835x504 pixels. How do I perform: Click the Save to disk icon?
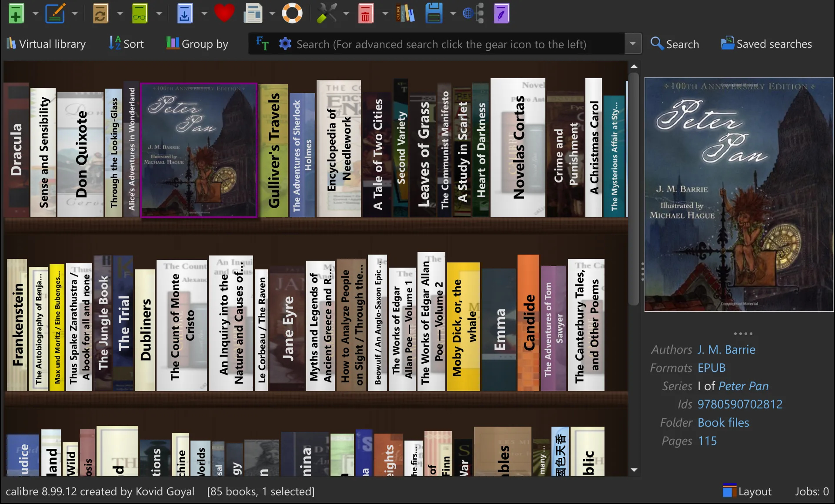434,13
